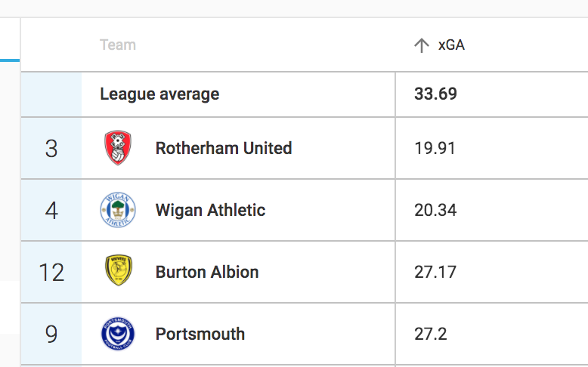
Task: Click the Rotherham United club crest
Action: (x=118, y=148)
